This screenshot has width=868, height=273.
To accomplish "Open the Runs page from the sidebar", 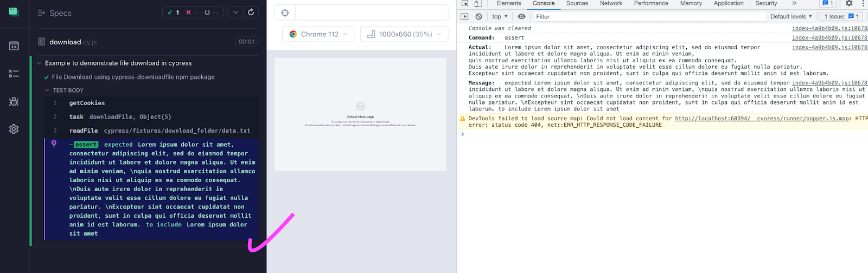I will 14,74.
